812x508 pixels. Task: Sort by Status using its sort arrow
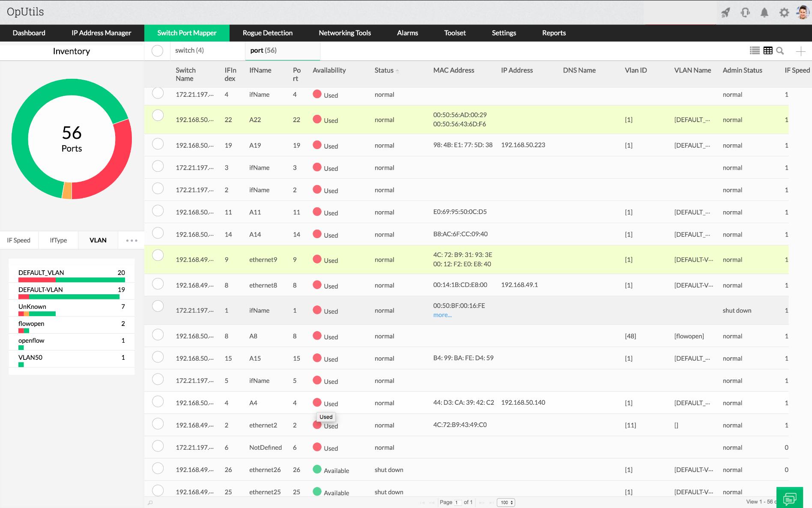[398, 70]
